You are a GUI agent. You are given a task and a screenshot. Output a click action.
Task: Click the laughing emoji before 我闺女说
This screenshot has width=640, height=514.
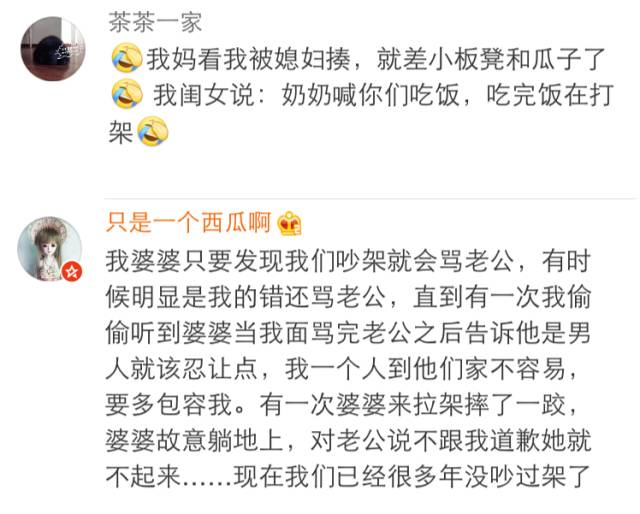127,94
